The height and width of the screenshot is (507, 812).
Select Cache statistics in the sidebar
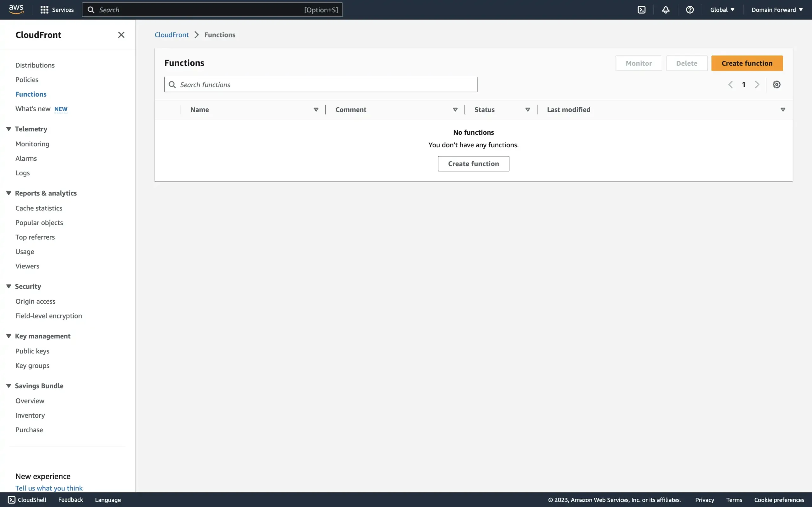pyautogui.click(x=39, y=208)
